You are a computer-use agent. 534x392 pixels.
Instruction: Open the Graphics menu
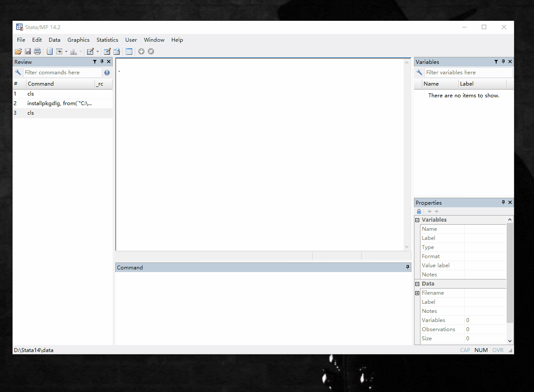click(x=78, y=40)
